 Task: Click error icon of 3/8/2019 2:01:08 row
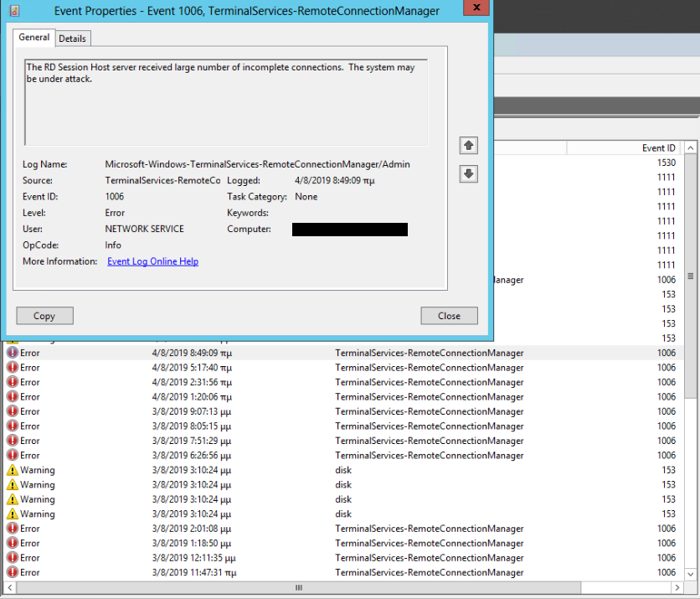[x=13, y=529]
